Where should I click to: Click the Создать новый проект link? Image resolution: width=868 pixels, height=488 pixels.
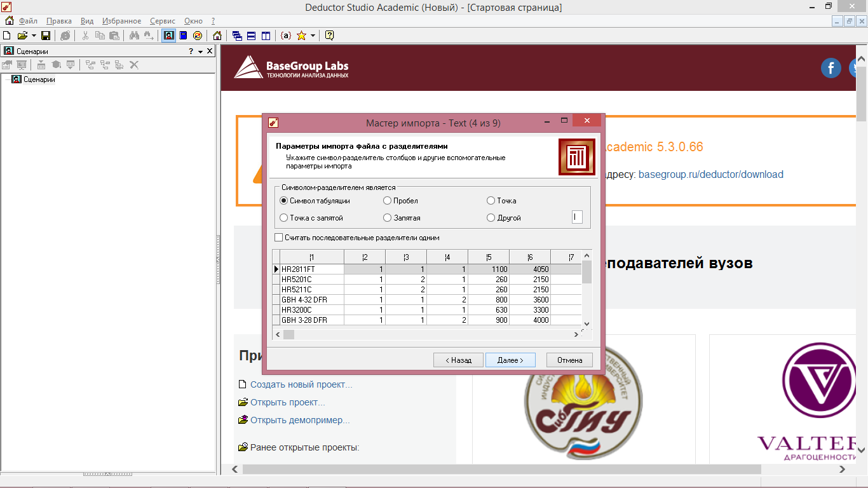pyautogui.click(x=301, y=384)
